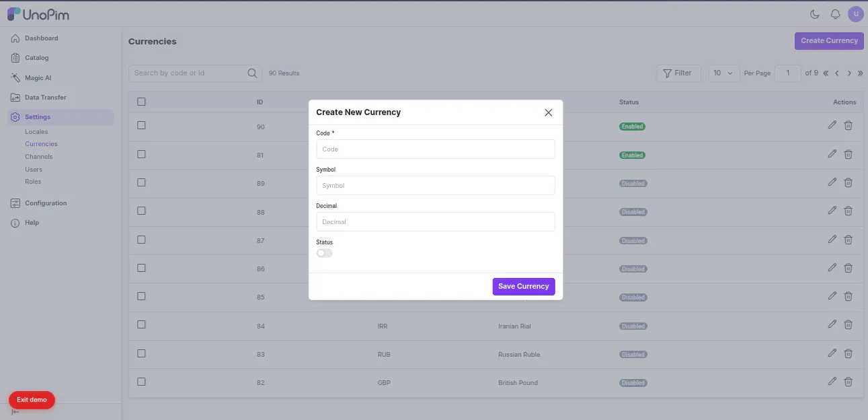
Task: Click the search magnifier icon
Action: pos(253,73)
